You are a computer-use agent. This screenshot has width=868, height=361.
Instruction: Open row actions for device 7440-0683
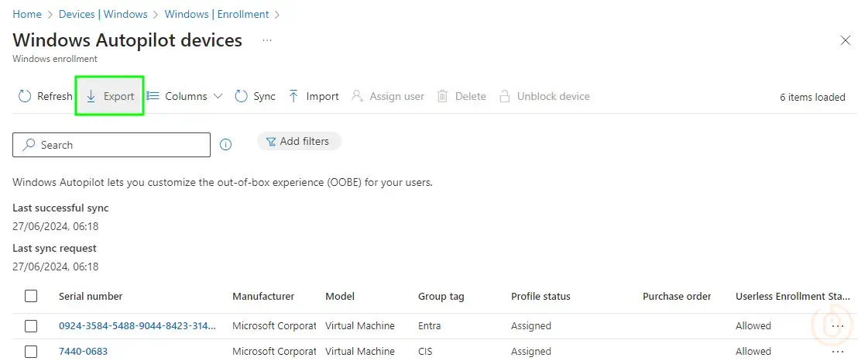click(837, 352)
